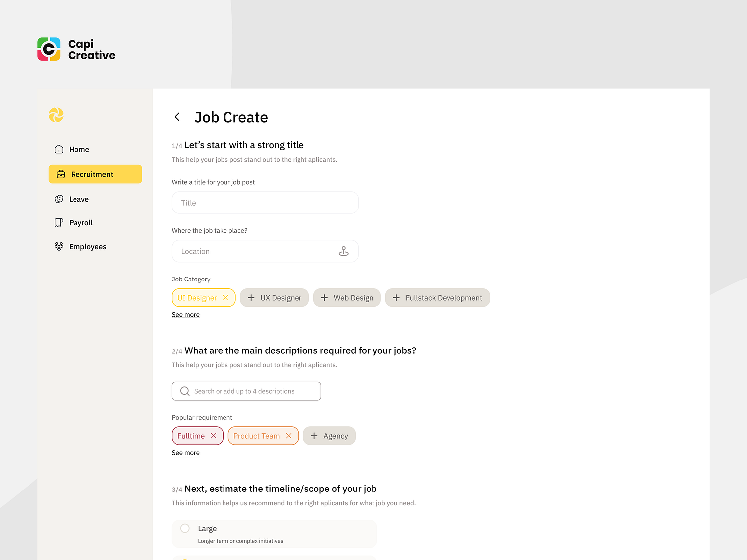Add the UX Designer category
747x560 pixels.
point(274,297)
